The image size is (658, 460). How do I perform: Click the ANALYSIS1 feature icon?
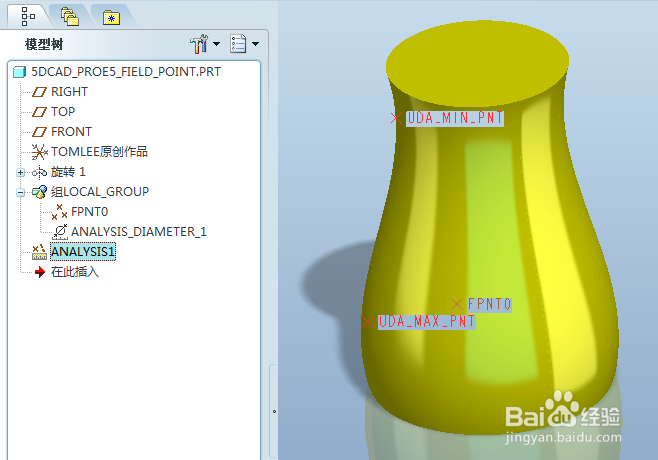click(39, 252)
